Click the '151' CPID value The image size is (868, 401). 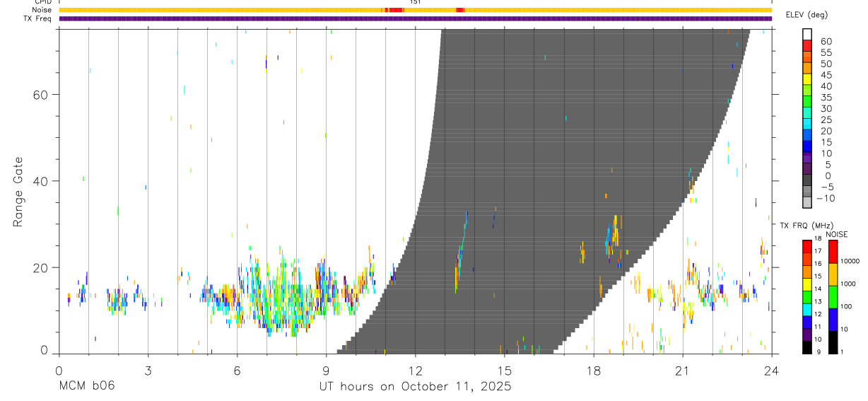[x=416, y=2]
